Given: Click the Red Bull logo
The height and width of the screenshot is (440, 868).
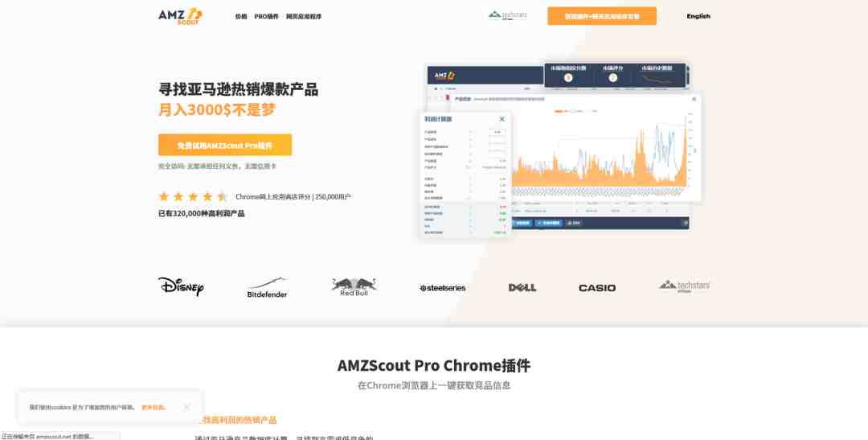Looking at the screenshot, I should click(x=354, y=287).
